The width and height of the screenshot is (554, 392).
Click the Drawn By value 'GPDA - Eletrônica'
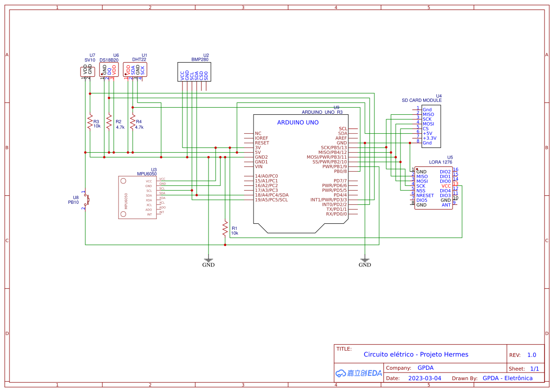[507, 378]
